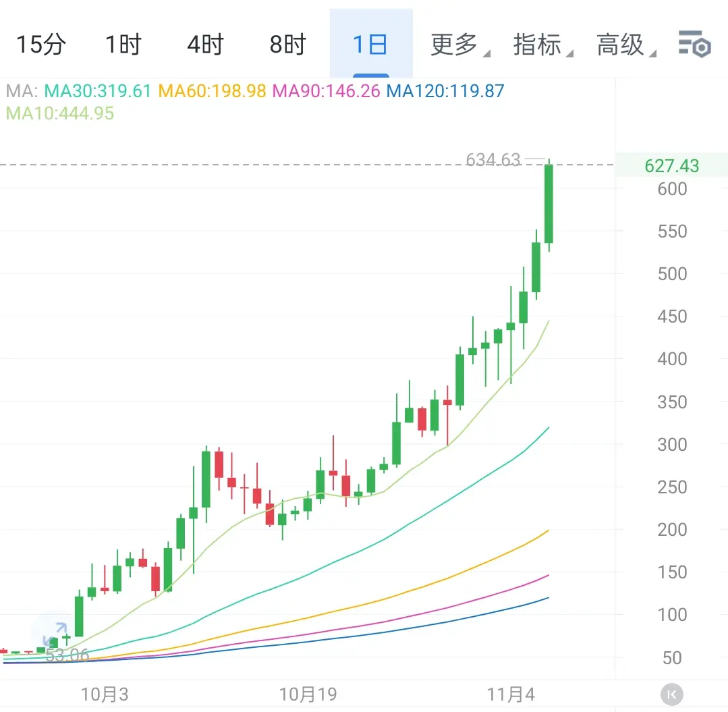Select the MA90:146.26 indicator label
Viewport: 728px width, 712px height.
pos(326,91)
